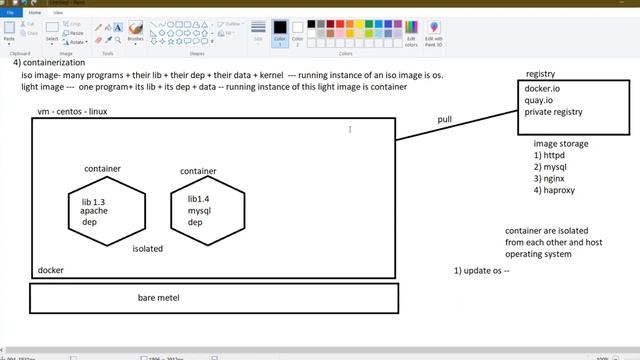The height and width of the screenshot is (360, 640).
Task: Select the Color 1 button
Action: [x=280, y=33]
